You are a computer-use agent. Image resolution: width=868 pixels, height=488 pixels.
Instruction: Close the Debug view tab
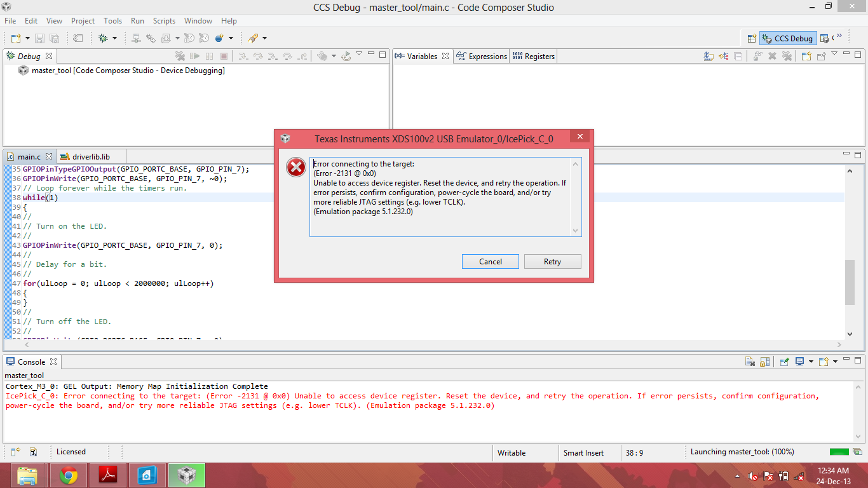49,56
